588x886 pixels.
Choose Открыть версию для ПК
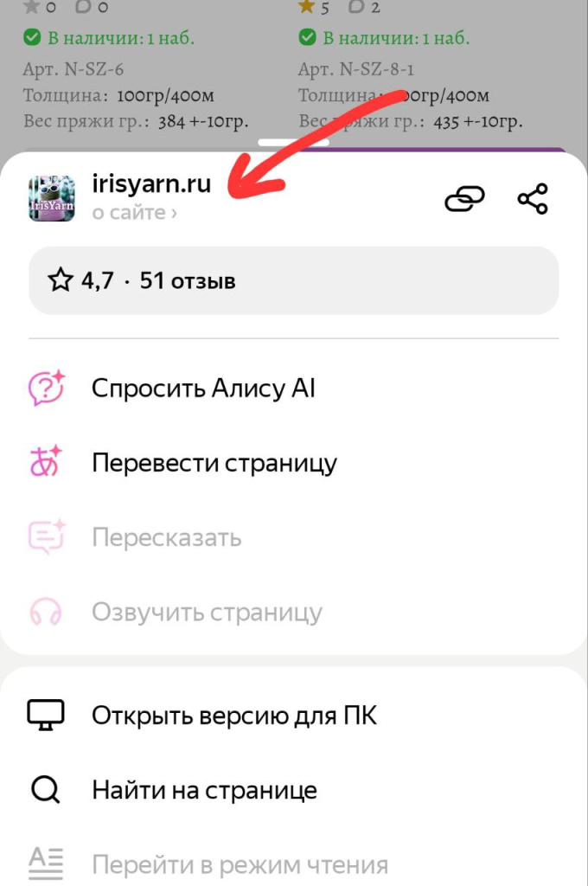pyautogui.click(x=294, y=716)
